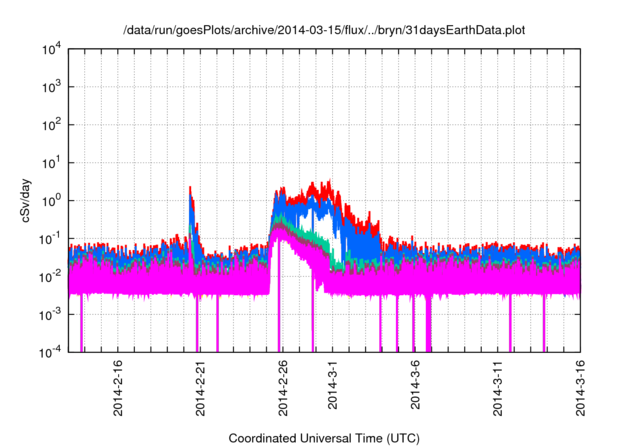640x448 pixels.
Task: Click the 10^-3 y-axis tick label
Action: click(49, 314)
